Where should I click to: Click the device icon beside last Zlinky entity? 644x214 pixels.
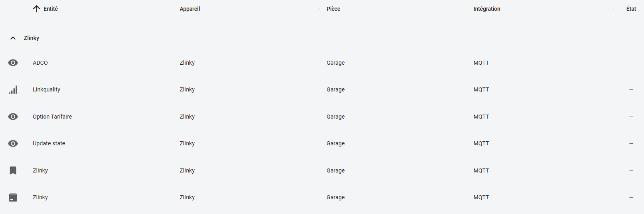point(13,197)
